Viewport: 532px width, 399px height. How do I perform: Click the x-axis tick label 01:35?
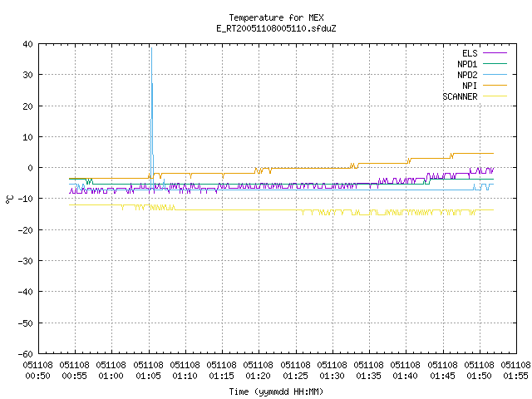pos(369,376)
